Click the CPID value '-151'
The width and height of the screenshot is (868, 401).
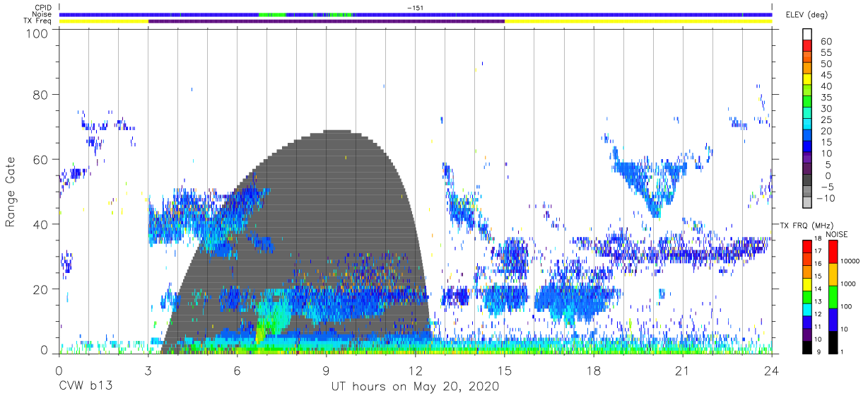(x=415, y=8)
